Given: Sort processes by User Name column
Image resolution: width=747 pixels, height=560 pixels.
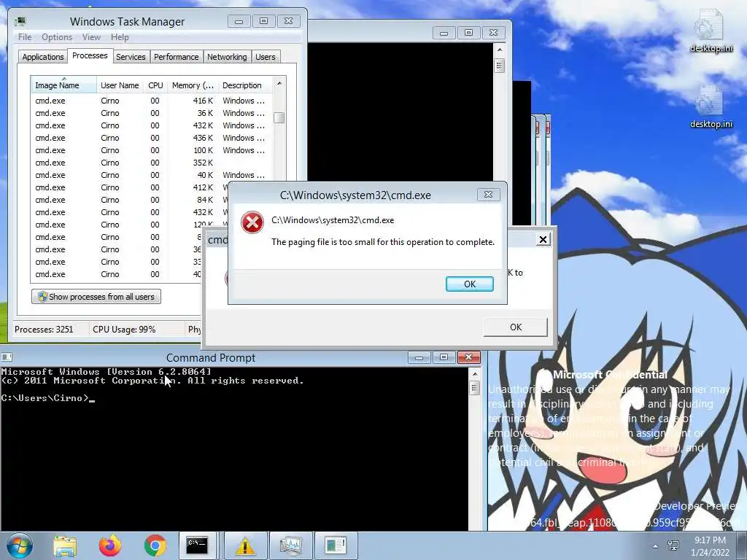Looking at the screenshot, I should click(x=120, y=85).
